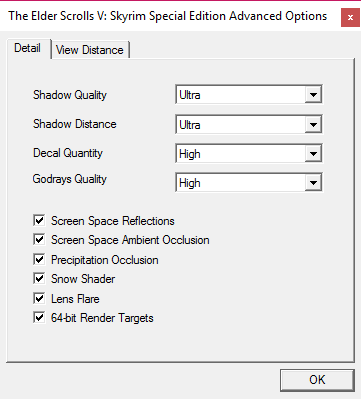Toggle Screen Space Ambient Occlusion checkbox
Image resolution: width=361 pixels, height=399 pixels.
click(x=39, y=239)
